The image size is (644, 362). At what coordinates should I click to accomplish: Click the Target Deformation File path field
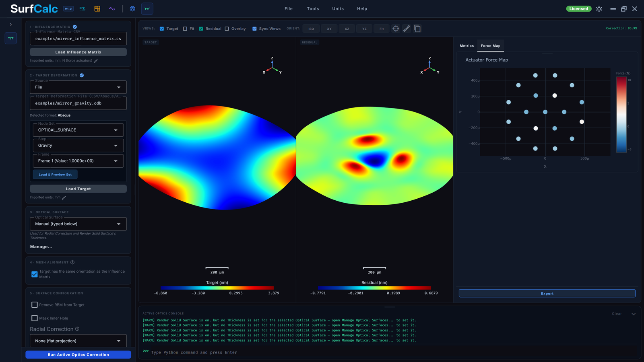pos(78,103)
